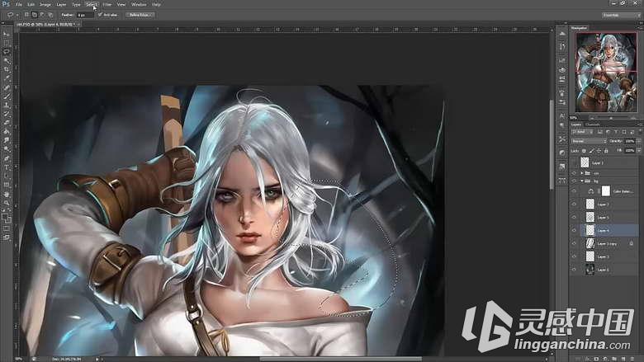Hide Layer 5 eye icon
Viewport: 644px width, 362px height.
(574, 217)
